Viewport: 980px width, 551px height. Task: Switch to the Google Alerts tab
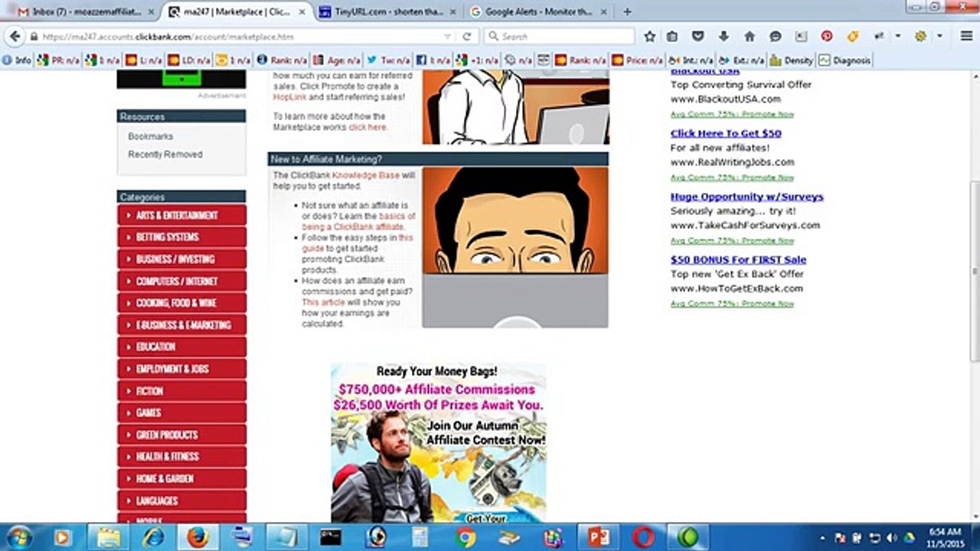pyautogui.click(x=539, y=12)
